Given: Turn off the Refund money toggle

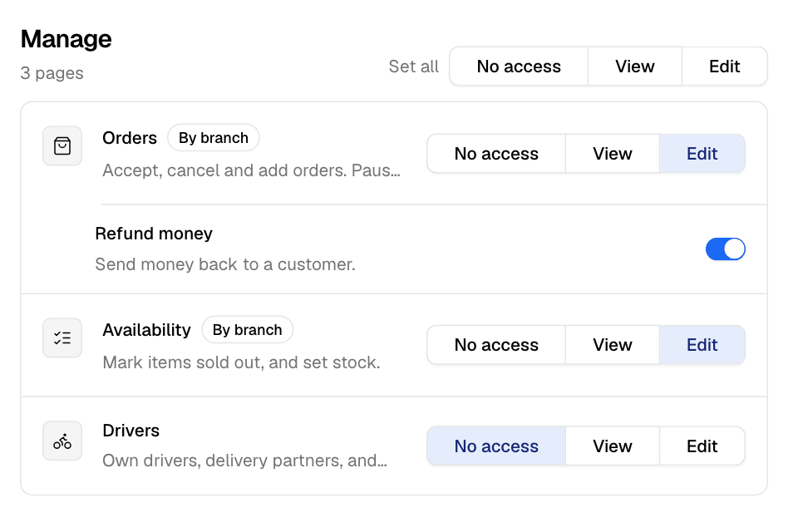Looking at the screenshot, I should 725,249.
